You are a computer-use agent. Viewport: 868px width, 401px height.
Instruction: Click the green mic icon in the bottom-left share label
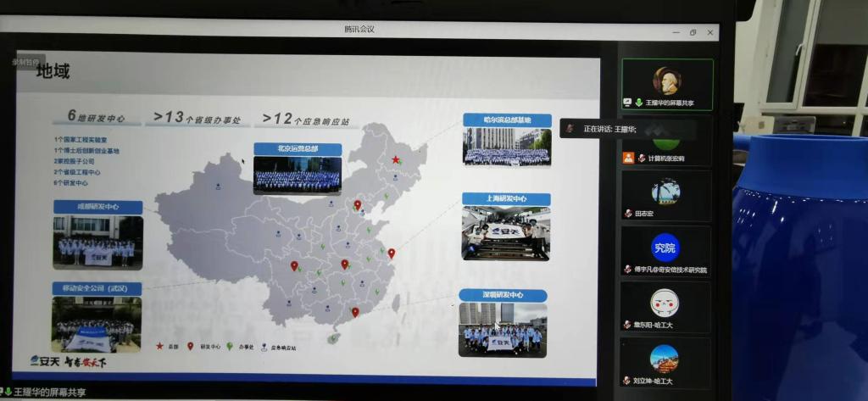pos(8,393)
